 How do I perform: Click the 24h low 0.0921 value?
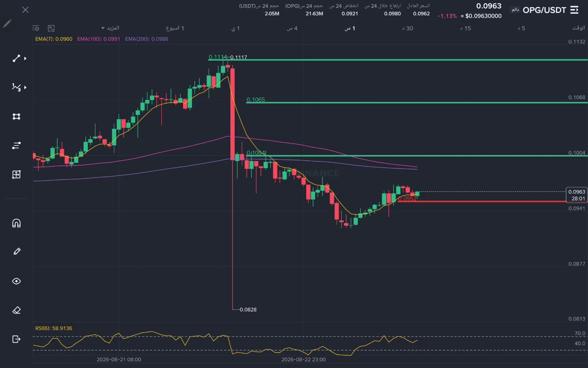click(350, 14)
